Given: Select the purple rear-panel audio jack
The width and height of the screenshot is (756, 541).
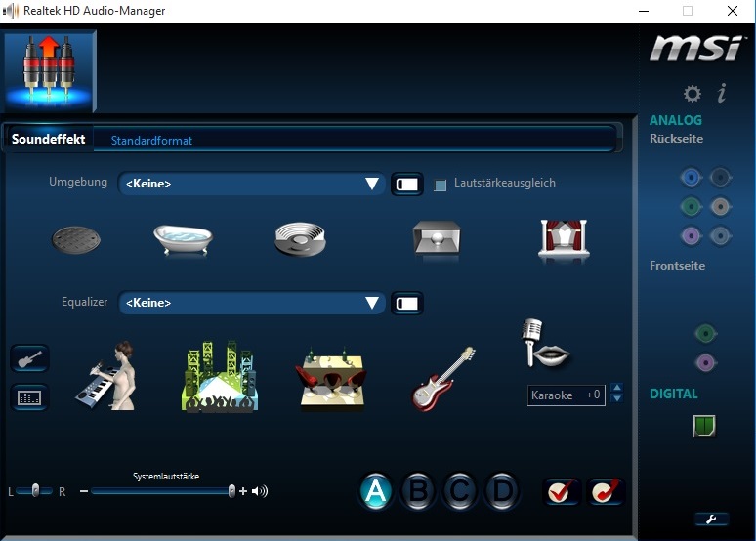Looking at the screenshot, I should tap(691, 236).
